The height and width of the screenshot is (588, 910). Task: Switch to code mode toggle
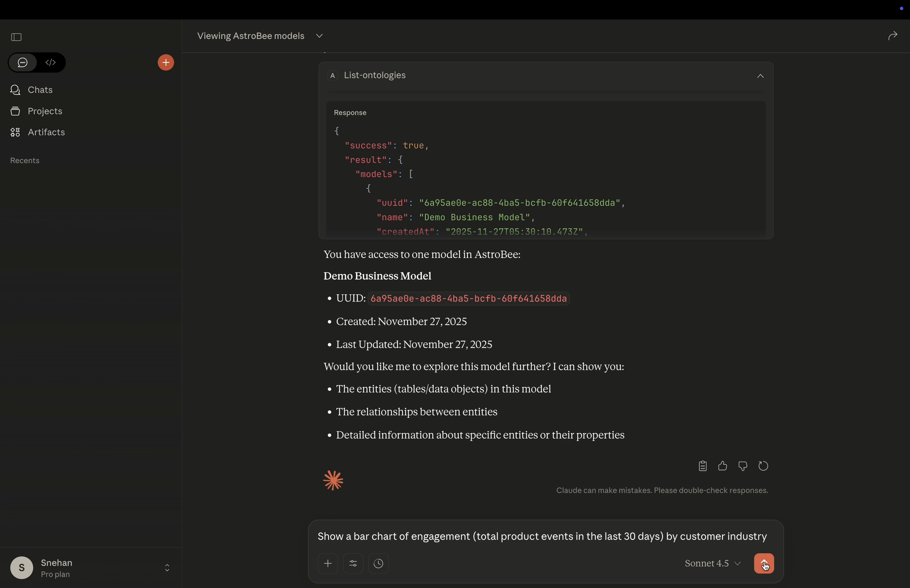[51, 63]
